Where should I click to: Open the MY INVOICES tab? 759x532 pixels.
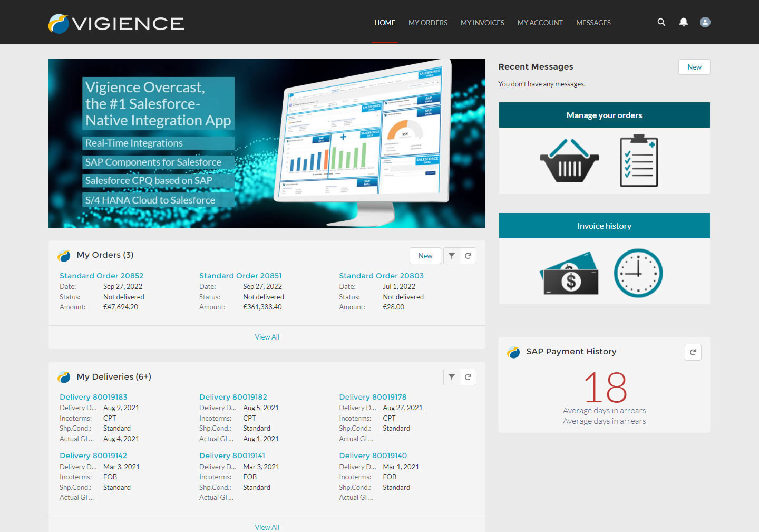coord(482,23)
